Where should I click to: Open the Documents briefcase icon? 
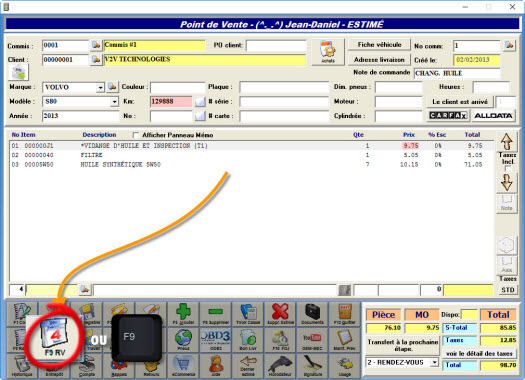[x=312, y=314]
